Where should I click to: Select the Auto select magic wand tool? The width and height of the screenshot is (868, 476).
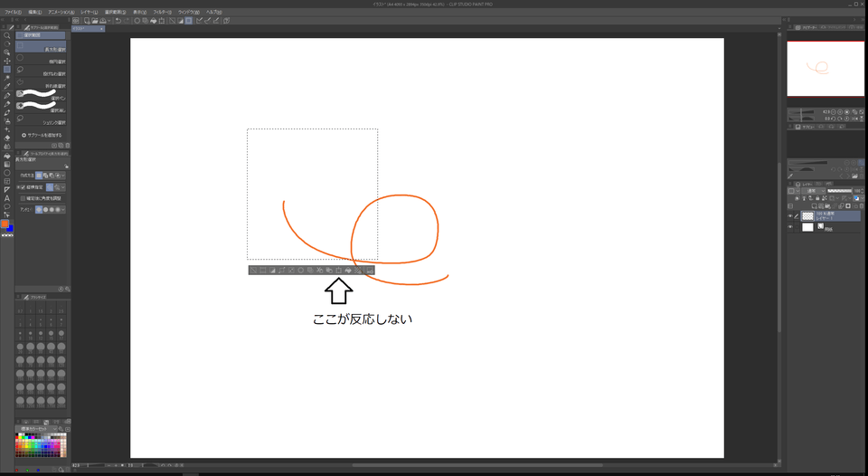pos(7,78)
